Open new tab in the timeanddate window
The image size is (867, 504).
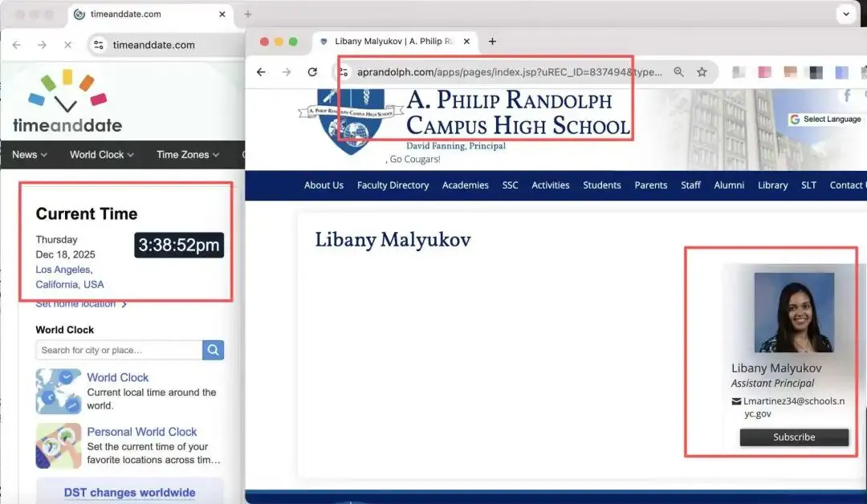pyautogui.click(x=248, y=14)
